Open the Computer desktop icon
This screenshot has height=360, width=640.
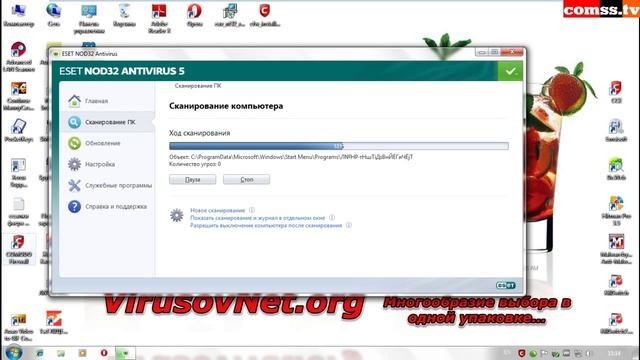[18, 15]
